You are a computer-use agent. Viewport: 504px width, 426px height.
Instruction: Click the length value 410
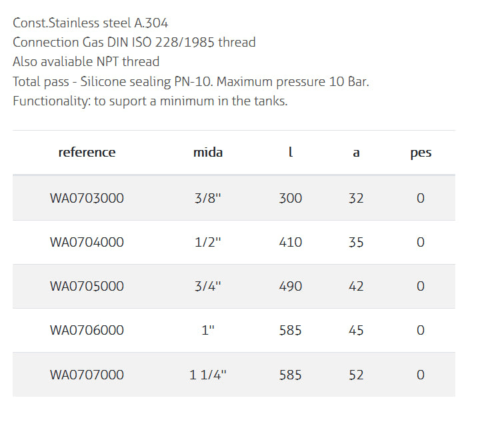click(291, 242)
